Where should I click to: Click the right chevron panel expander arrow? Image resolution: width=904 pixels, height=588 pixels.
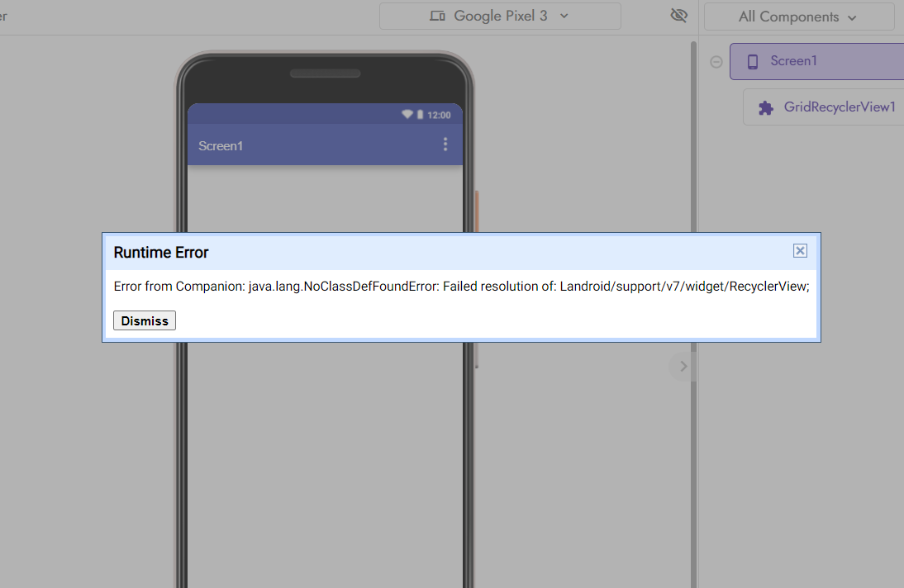coord(683,367)
